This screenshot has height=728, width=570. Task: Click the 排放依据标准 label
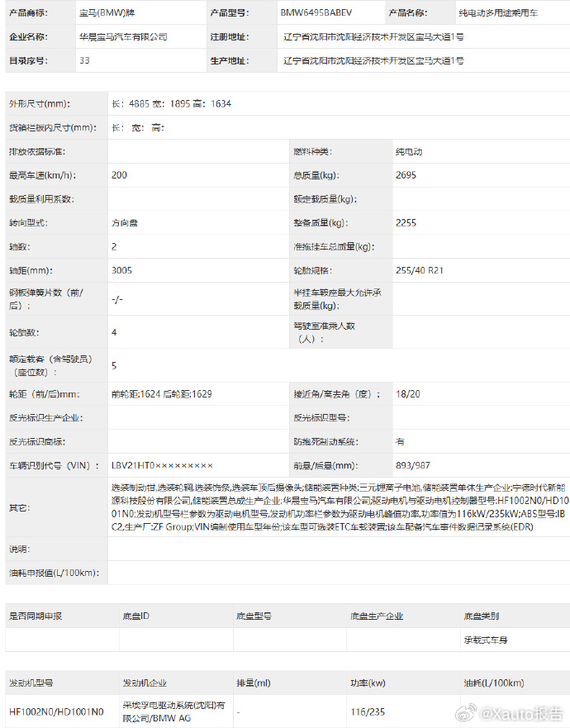(x=36, y=151)
